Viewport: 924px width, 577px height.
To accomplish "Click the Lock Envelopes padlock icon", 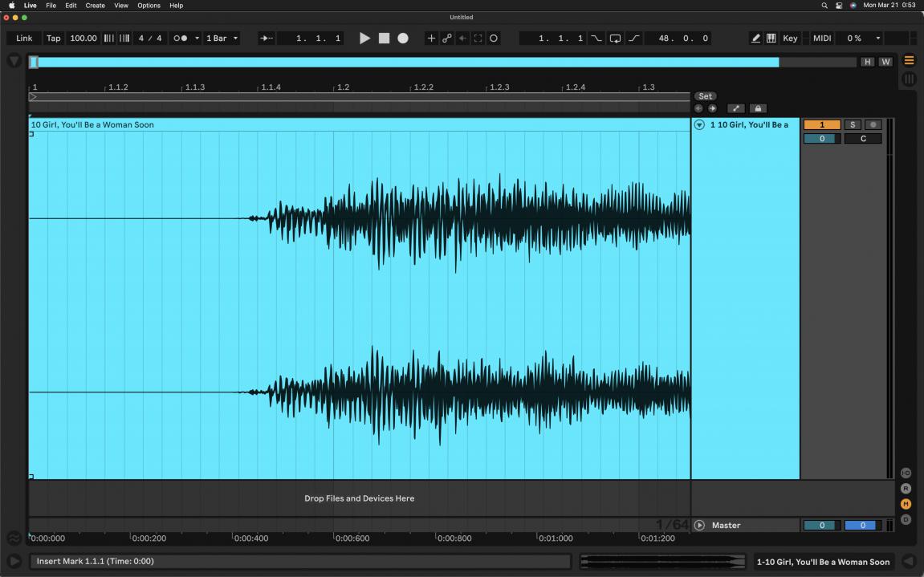I will click(757, 108).
